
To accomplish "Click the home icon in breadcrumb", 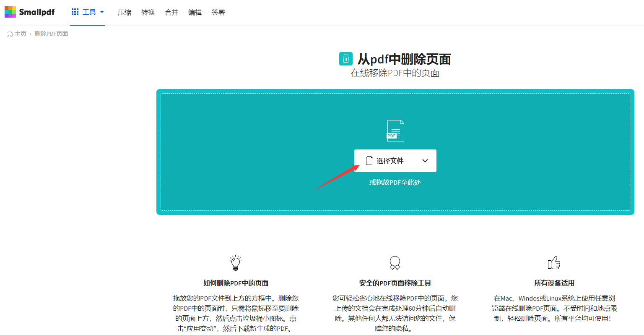I will [10, 34].
